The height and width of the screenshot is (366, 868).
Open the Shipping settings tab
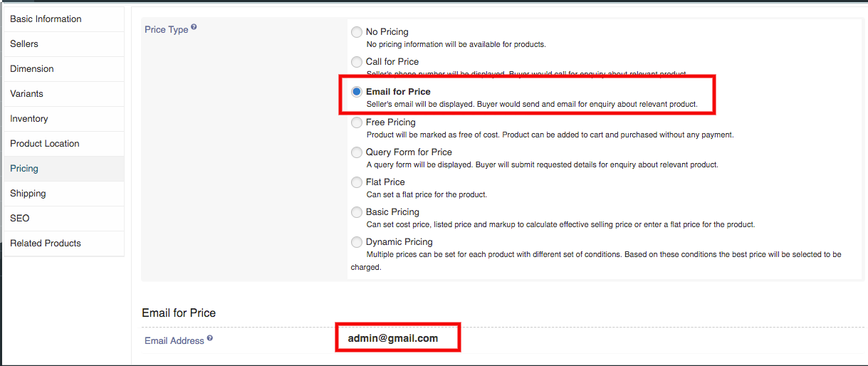(28, 194)
